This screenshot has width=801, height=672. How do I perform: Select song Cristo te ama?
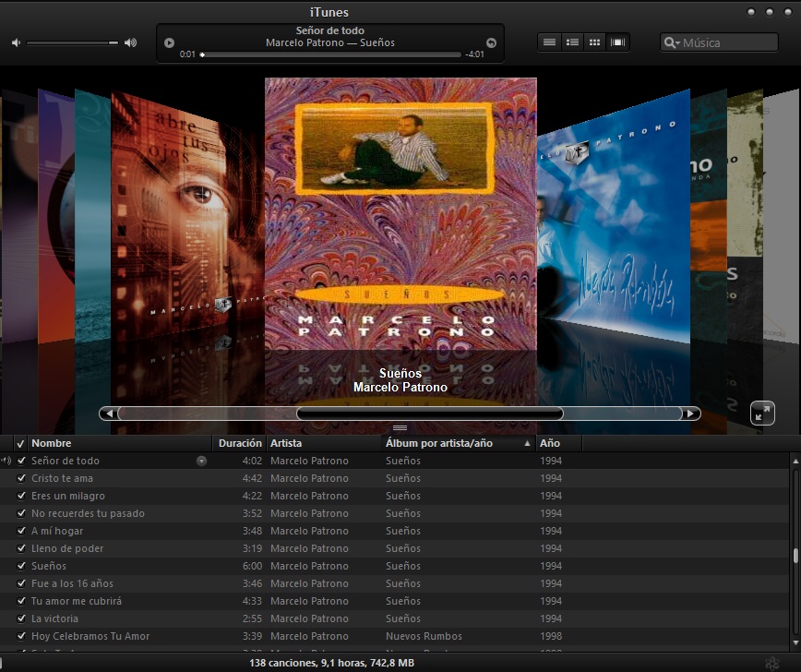[63, 478]
